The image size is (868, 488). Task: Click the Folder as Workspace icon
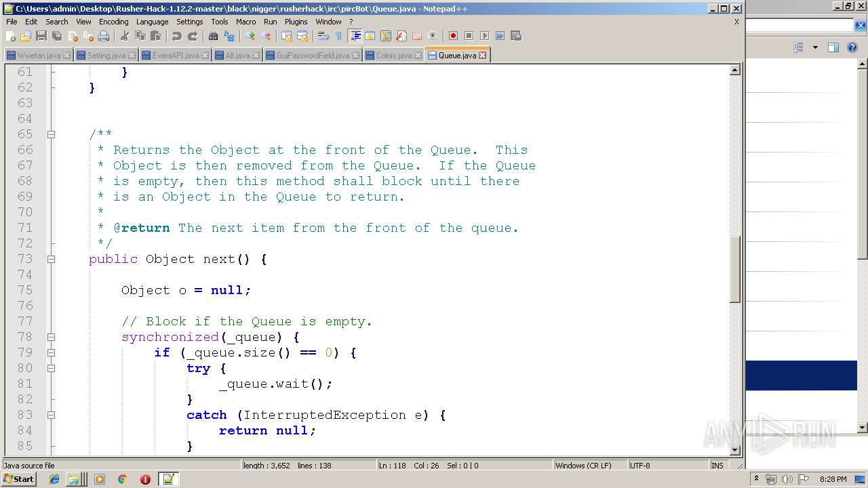[417, 36]
